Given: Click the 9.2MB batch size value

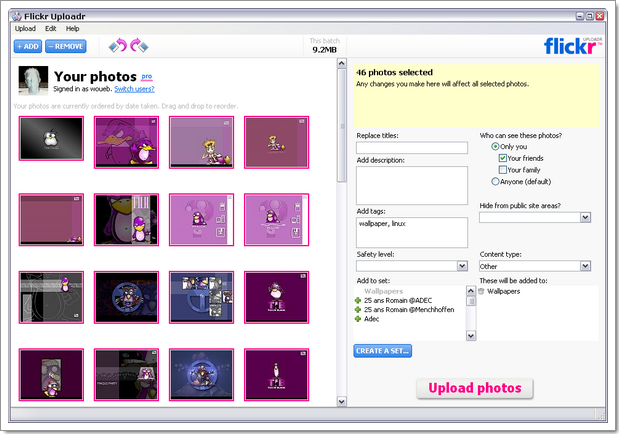Looking at the screenshot, I should pyautogui.click(x=325, y=50).
